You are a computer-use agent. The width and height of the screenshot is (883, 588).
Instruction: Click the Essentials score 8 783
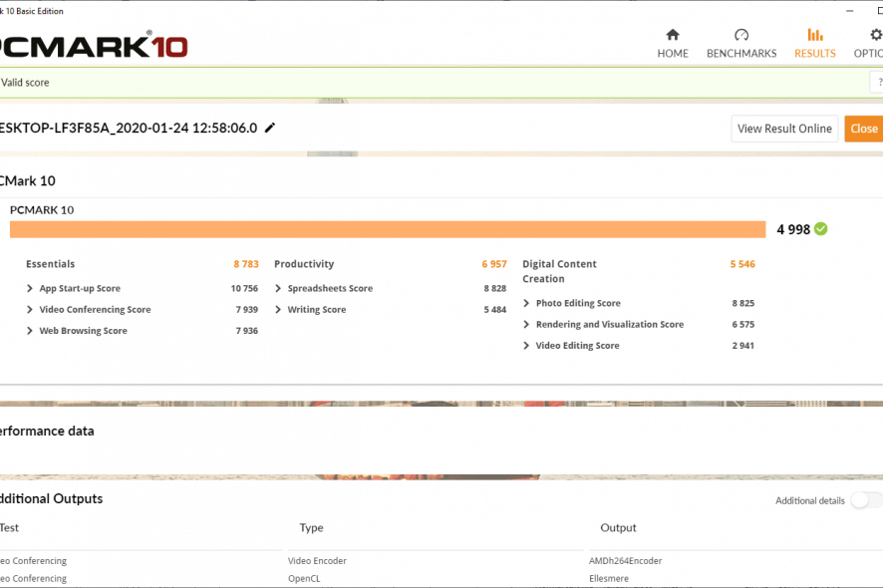[246, 264]
